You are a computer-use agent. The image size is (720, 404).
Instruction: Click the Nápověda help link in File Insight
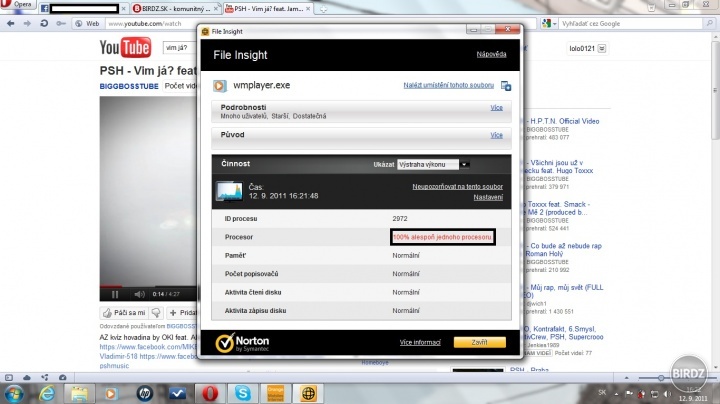(491, 54)
